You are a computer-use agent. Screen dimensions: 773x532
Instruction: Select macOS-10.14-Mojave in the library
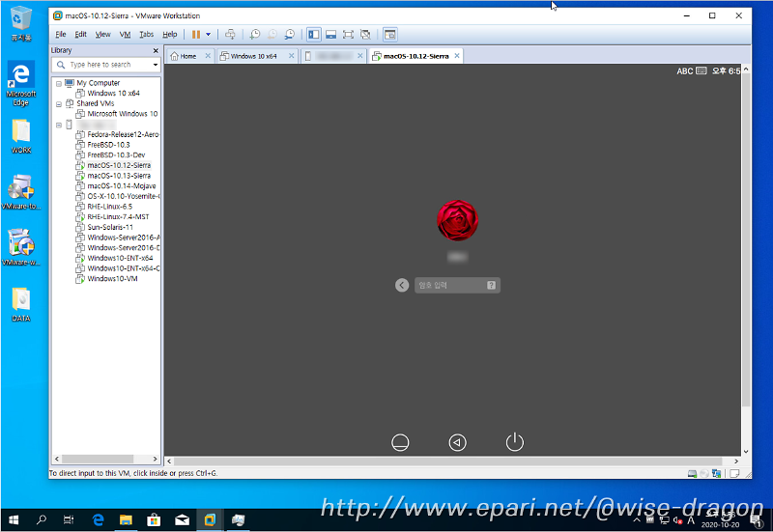click(x=116, y=186)
